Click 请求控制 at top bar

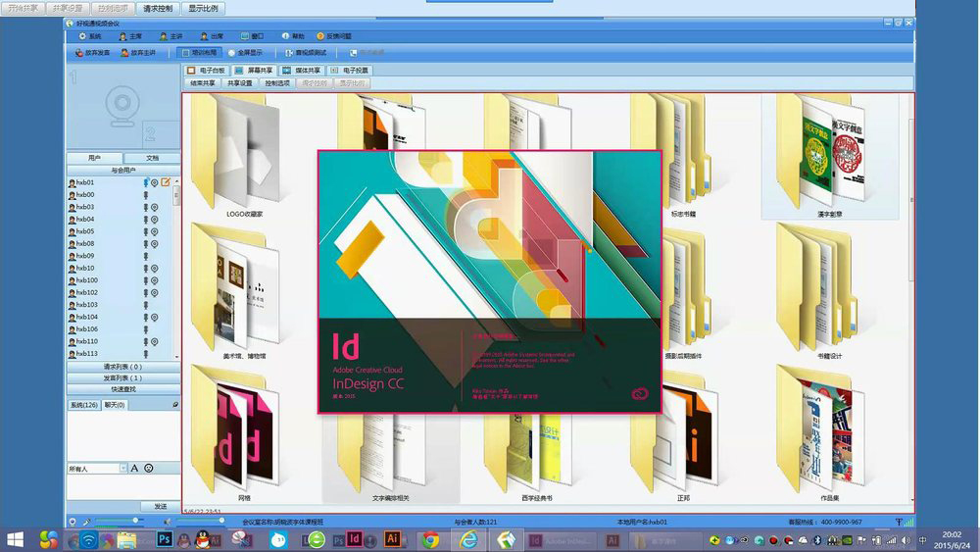point(158,8)
